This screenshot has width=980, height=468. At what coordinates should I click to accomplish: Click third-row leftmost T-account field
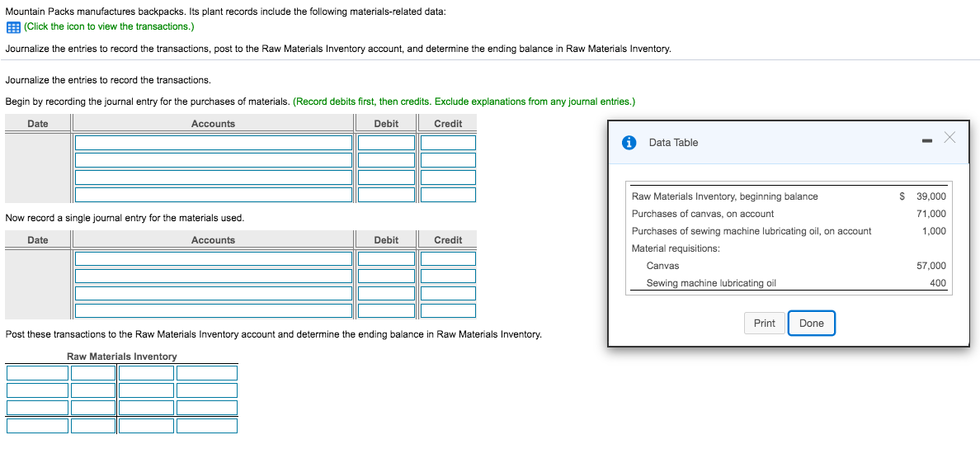tap(37, 408)
